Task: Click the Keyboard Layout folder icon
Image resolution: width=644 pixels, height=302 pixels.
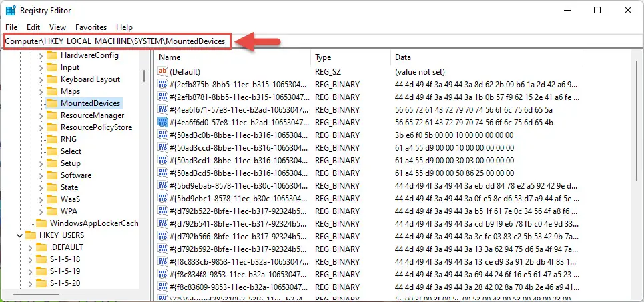Action: click(x=52, y=79)
